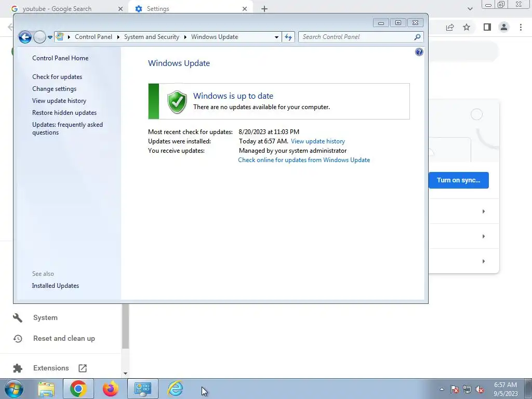Click magnifier icon in Control Panel search
532x399 pixels.
[417, 37]
